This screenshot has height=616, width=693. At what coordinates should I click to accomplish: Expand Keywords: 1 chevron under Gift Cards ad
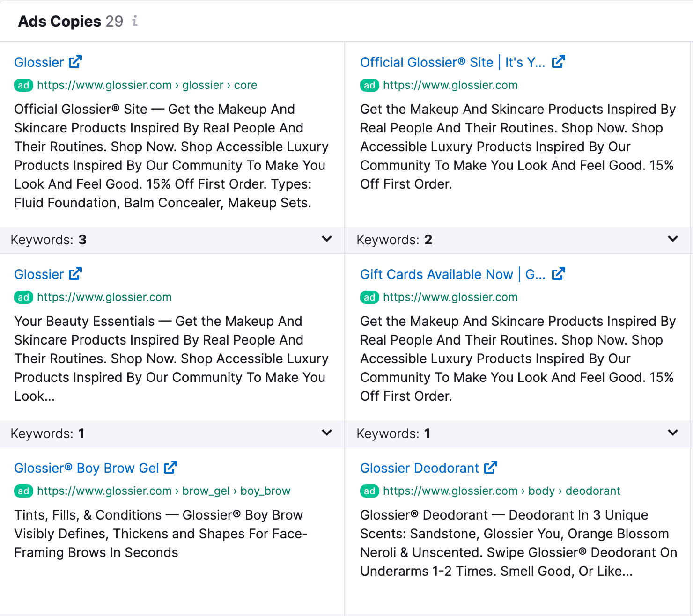pos(673,433)
